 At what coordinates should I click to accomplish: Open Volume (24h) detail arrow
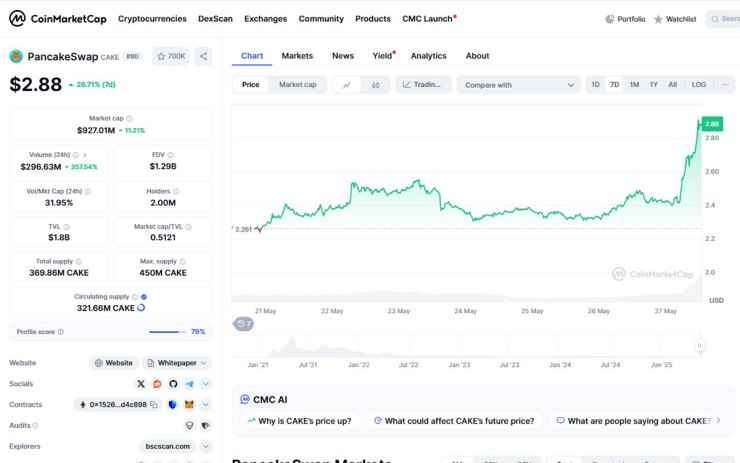click(x=85, y=155)
